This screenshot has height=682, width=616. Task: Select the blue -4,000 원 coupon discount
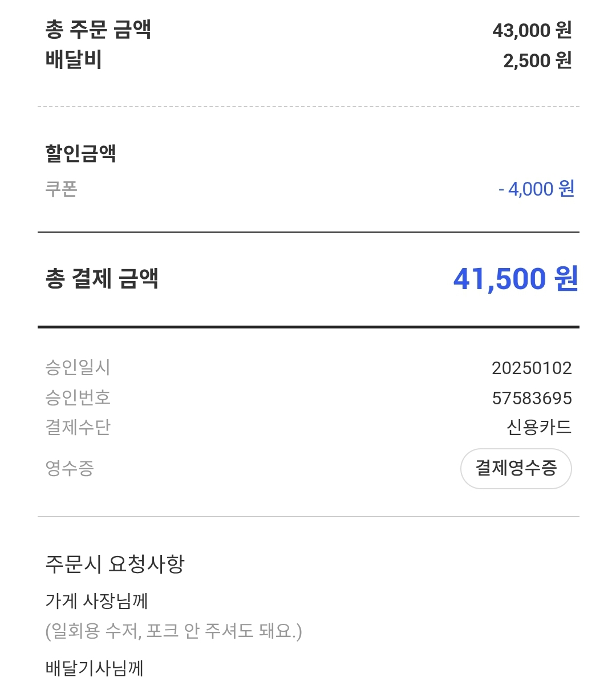[536, 189]
